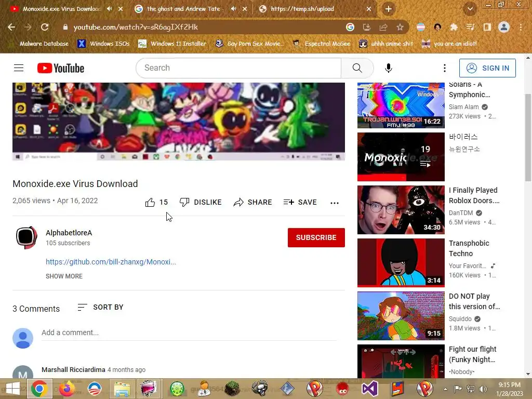Open AlphabetloreA channel avatar
Image resolution: width=532 pixels, height=399 pixels.
click(x=26, y=237)
